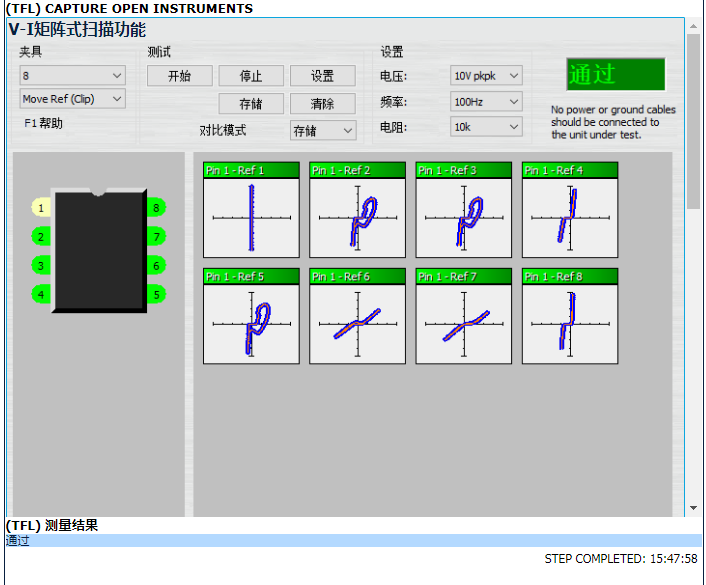Select pin 1 on the chip diagram

click(41, 208)
